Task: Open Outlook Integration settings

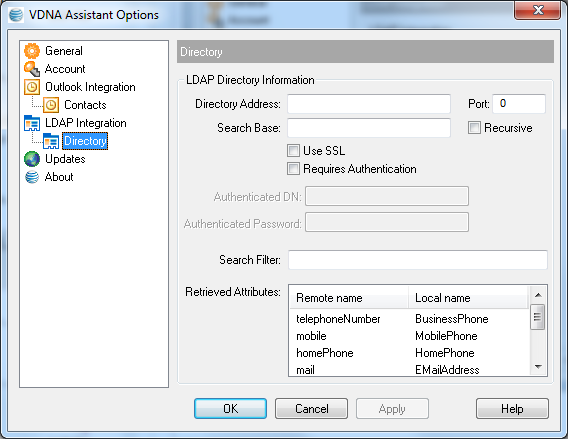Action: click(90, 87)
